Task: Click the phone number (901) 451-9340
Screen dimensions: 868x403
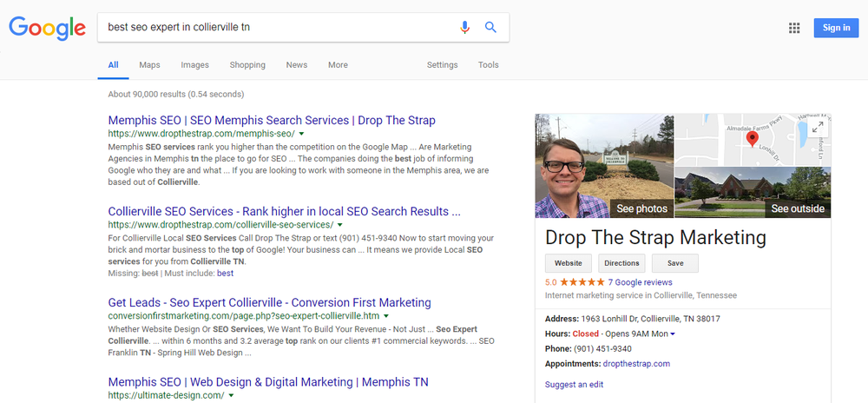Action: pyautogui.click(x=602, y=349)
